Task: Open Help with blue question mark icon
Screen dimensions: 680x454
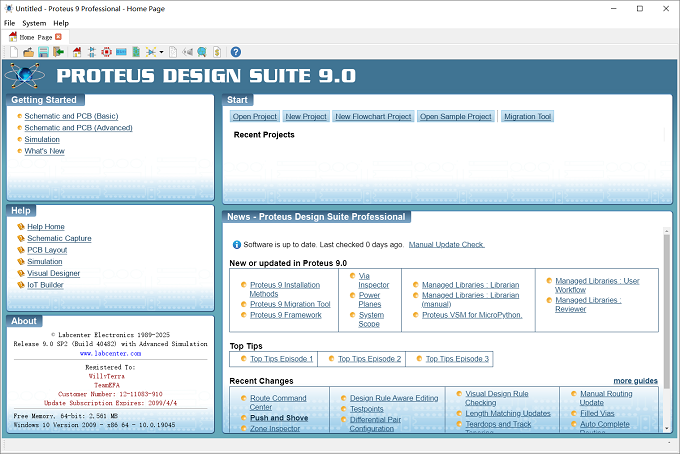Action: click(x=235, y=52)
